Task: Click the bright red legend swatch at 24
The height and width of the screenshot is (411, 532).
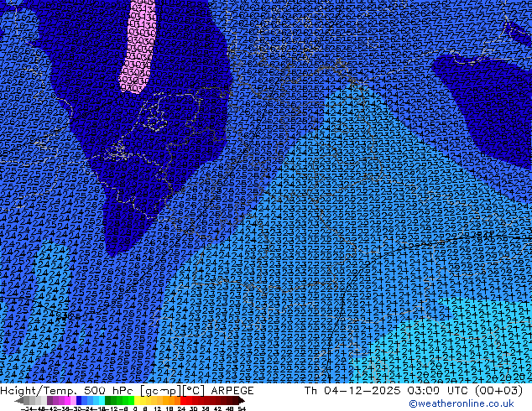Action: click(x=183, y=400)
